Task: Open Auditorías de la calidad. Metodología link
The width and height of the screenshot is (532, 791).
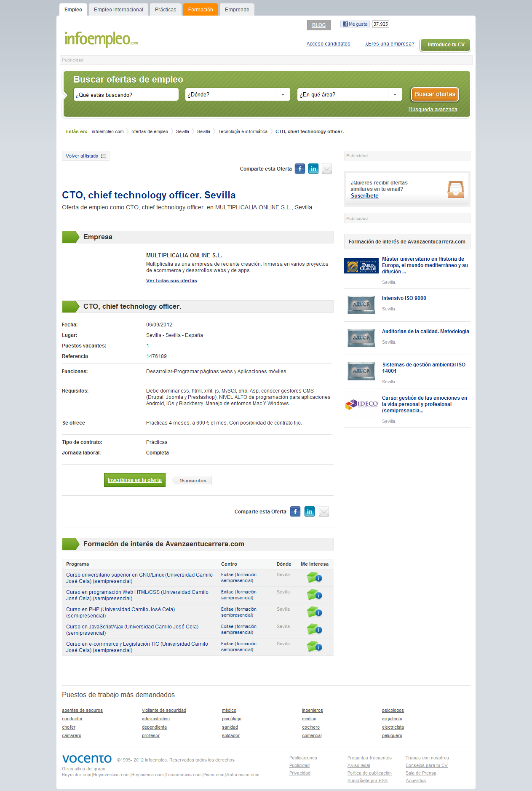Action: (x=425, y=331)
